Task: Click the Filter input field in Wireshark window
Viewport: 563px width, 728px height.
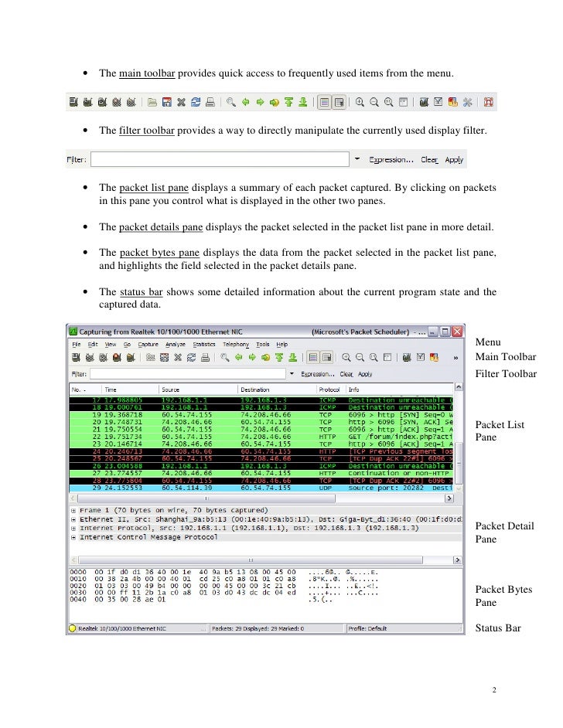Action: pyautogui.click(x=188, y=374)
